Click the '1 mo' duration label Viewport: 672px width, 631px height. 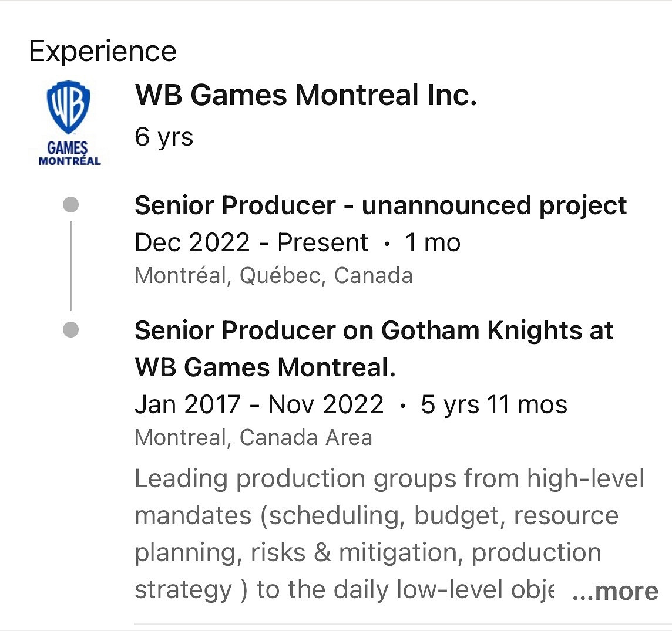[432, 242]
